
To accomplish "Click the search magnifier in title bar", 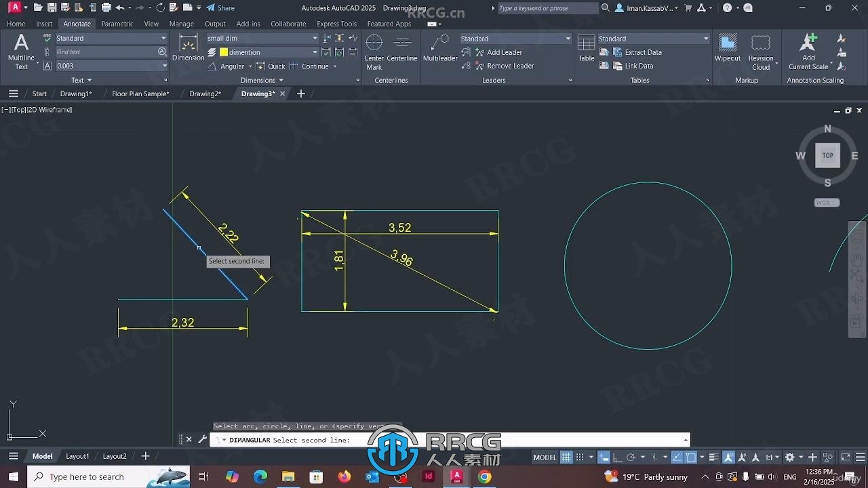I will click(605, 8).
